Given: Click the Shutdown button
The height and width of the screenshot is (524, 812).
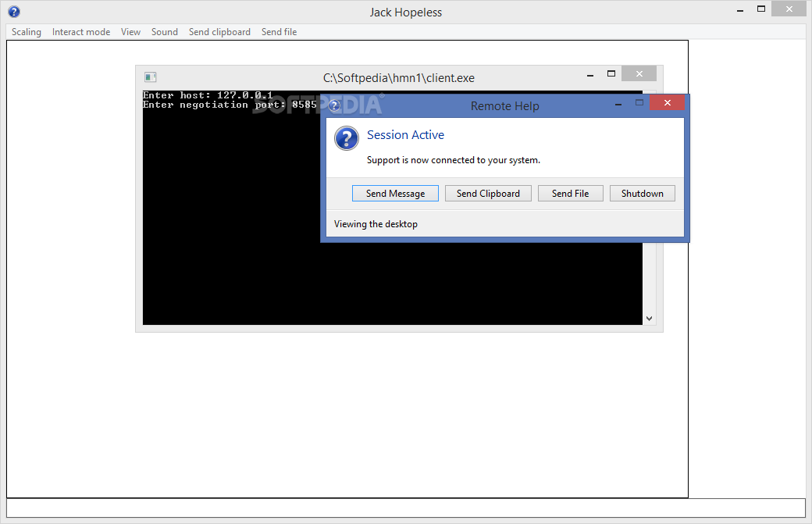Looking at the screenshot, I should click(642, 193).
